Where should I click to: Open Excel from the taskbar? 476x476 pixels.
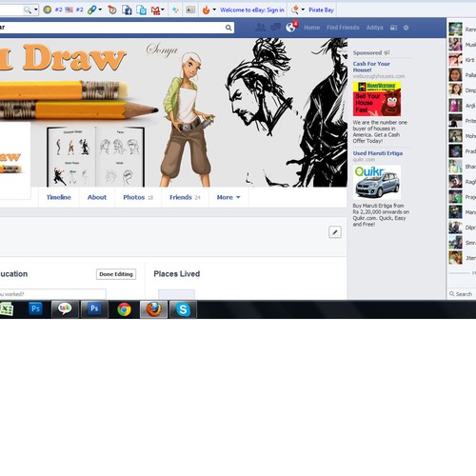tap(7, 309)
